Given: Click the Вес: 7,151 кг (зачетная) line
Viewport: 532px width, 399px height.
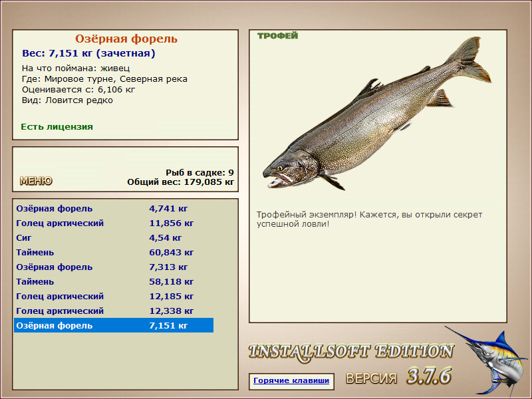Looking at the screenshot, I should [88, 53].
